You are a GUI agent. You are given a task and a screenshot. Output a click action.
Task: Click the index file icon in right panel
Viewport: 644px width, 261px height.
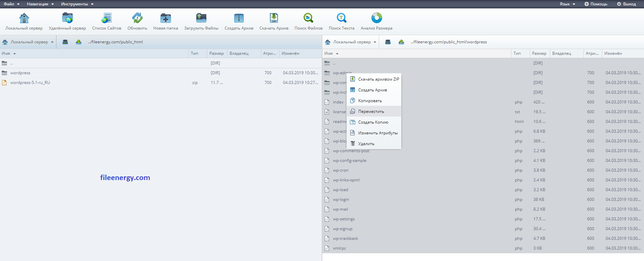click(327, 102)
